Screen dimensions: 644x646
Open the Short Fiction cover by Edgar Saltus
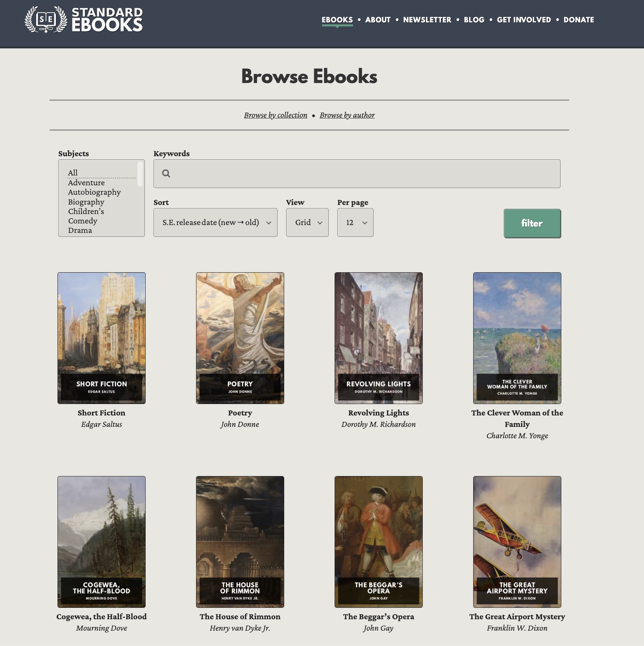tap(102, 338)
